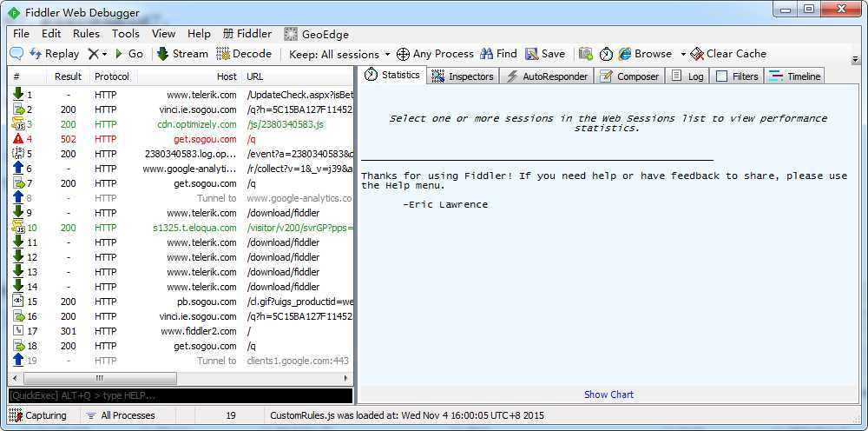Image resolution: width=868 pixels, height=431 pixels.
Task: Click the download arrow icon of session 1
Action: (18, 94)
